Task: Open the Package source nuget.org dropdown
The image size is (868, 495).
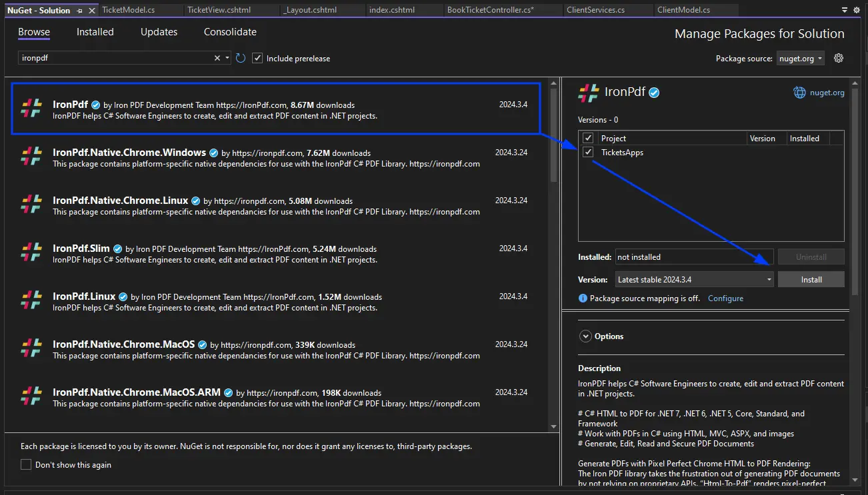Action: point(801,58)
